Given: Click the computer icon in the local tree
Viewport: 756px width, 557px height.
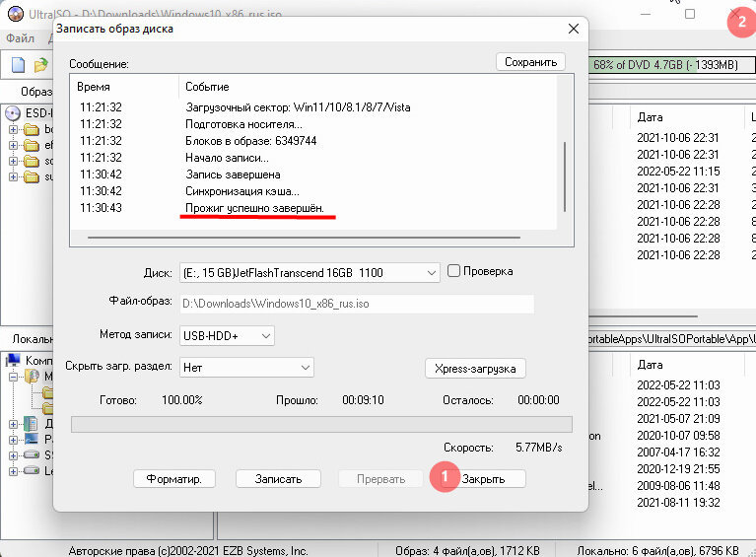Looking at the screenshot, I should pos(13,360).
